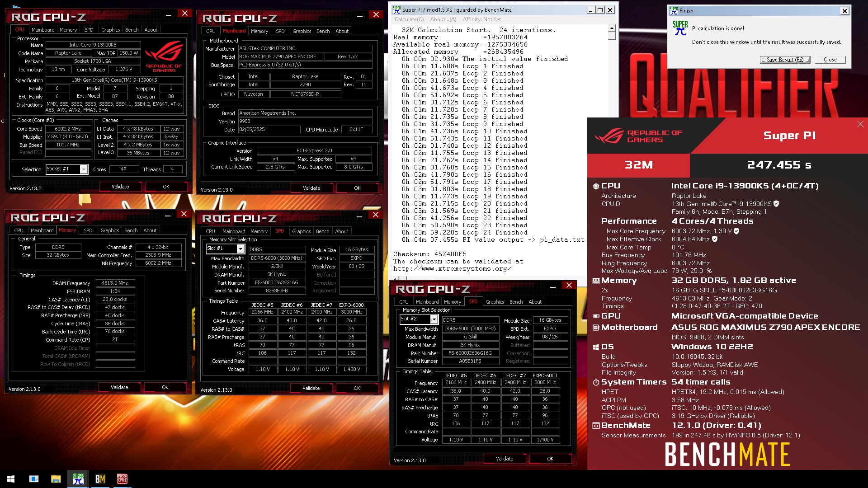The image size is (868, 488).
Task: Click System Timers clock icon in BenchMate
Action: click(x=596, y=382)
